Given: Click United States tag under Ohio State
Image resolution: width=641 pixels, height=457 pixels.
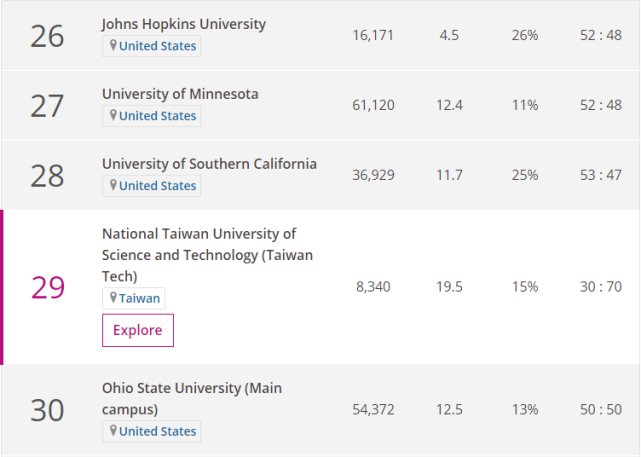Looking at the screenshot, I should point(157,431).
